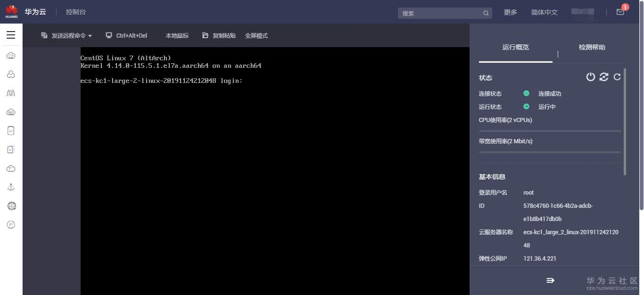This screenshot has height=295, width=644.
Task: Send Ctrl+Alt+Del to the server
Action: [x=126, y=35]
